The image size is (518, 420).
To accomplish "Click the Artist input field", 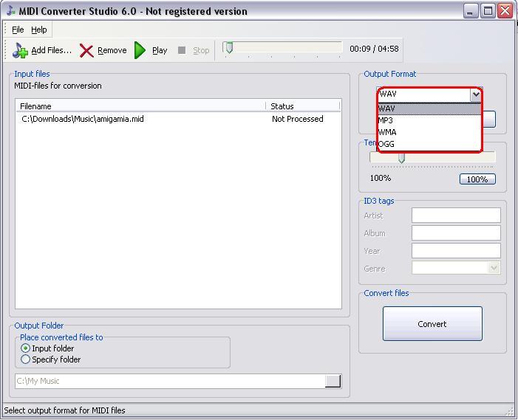I will [x=456, y=216].
